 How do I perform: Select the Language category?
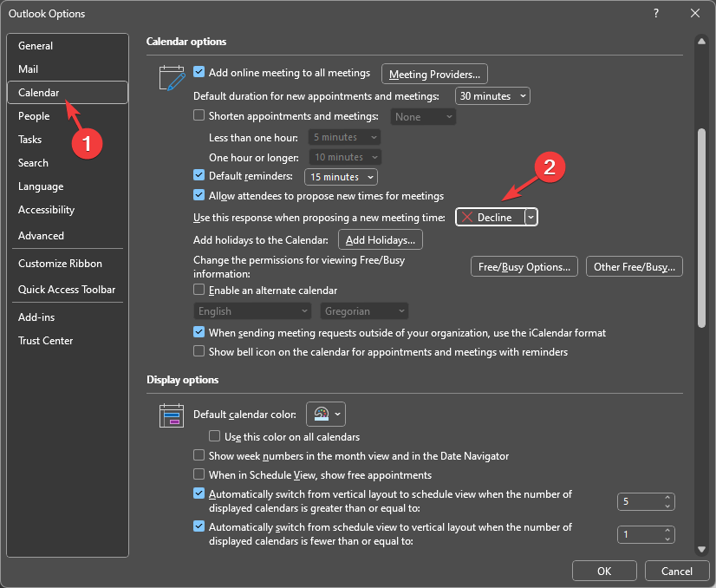68,186
